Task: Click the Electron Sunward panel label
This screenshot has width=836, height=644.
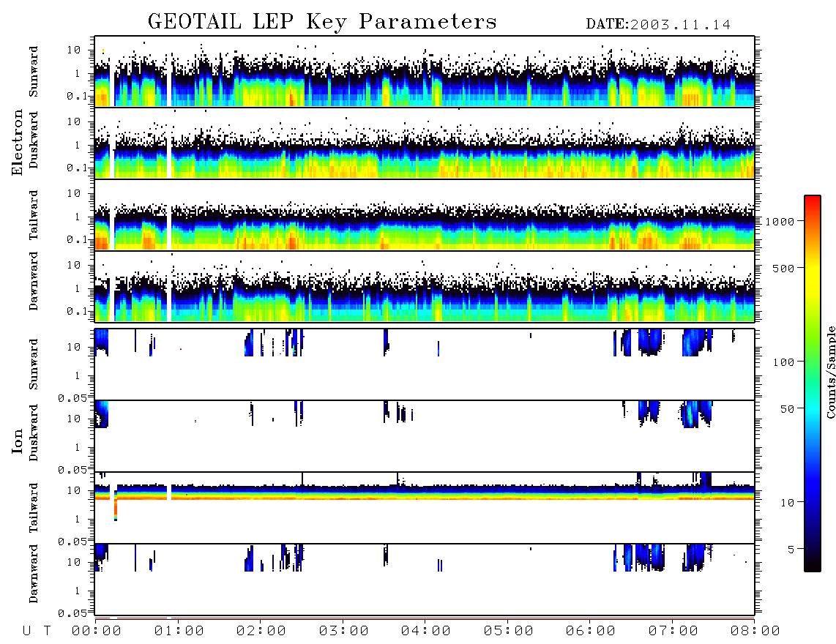Action: [x=34, y=72]
